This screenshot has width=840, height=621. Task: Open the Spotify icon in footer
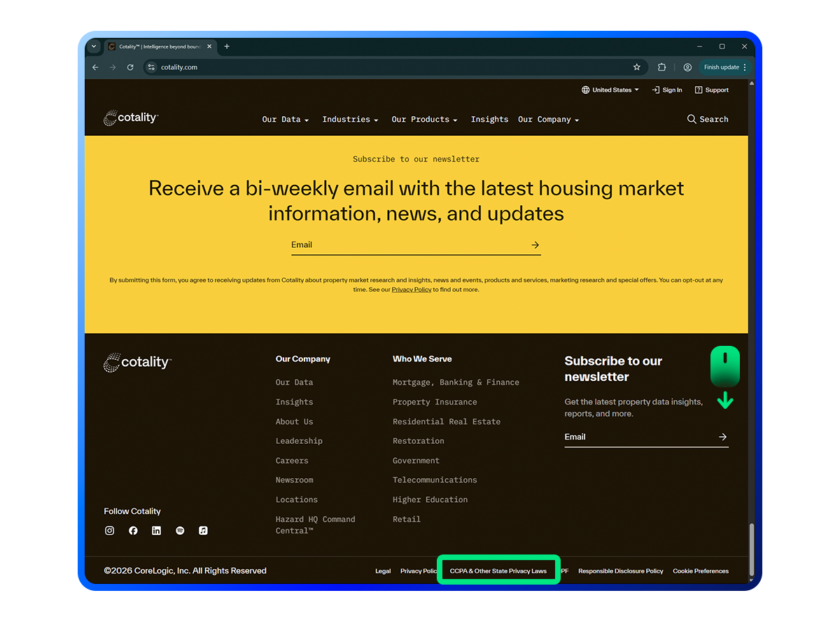180,531
